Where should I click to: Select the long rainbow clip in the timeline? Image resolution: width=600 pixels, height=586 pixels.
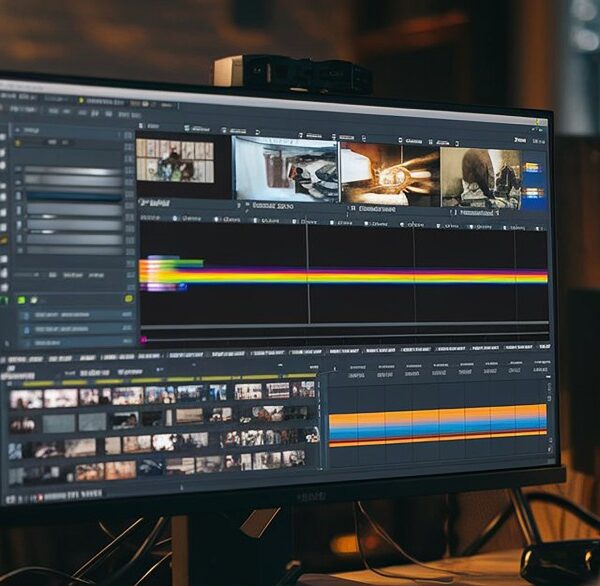coord(344,276)
